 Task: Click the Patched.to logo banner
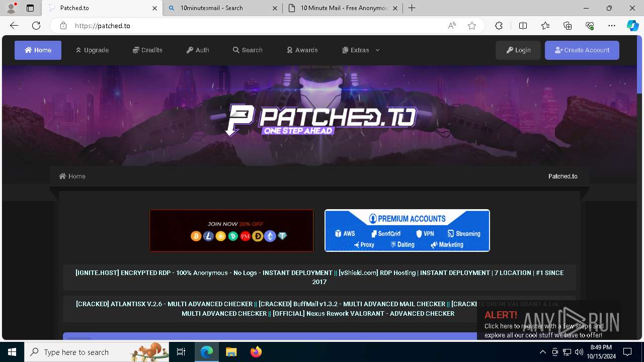point(321,120)
